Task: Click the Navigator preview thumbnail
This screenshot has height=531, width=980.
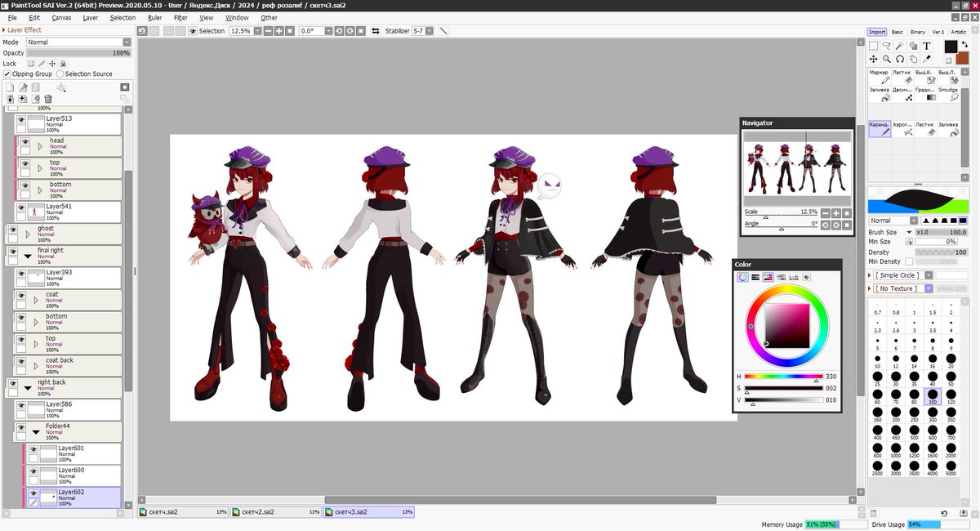Action: [797, 169]
